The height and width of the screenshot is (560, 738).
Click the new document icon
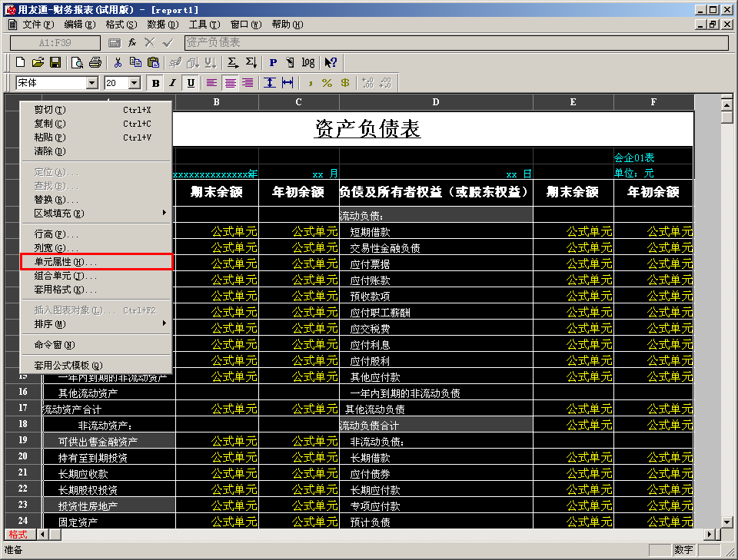point(20,62)
